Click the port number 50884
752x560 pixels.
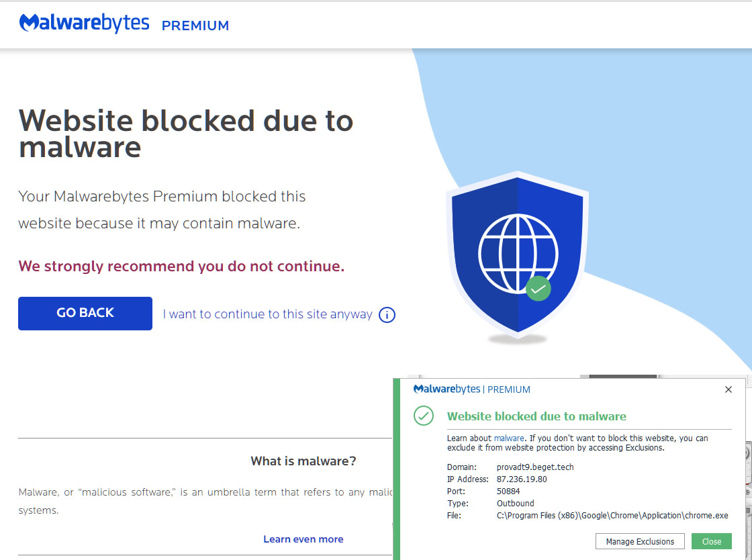coord(508,491)
